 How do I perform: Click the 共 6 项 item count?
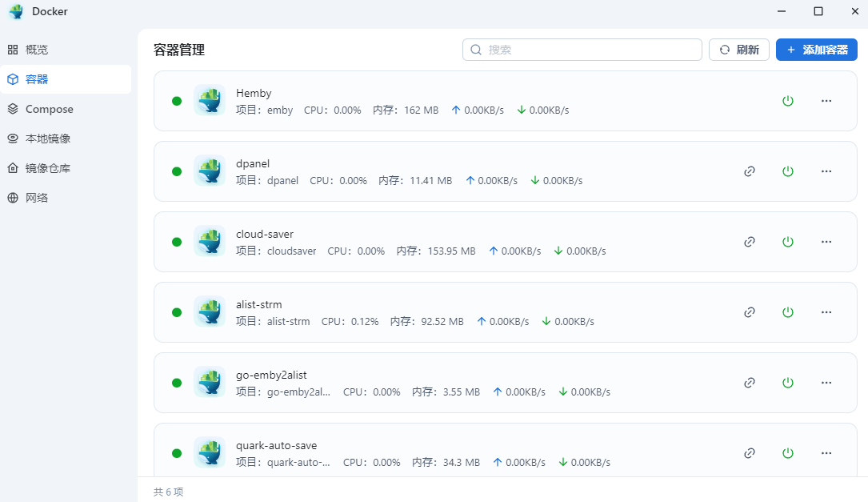click(x=168, y=492)
